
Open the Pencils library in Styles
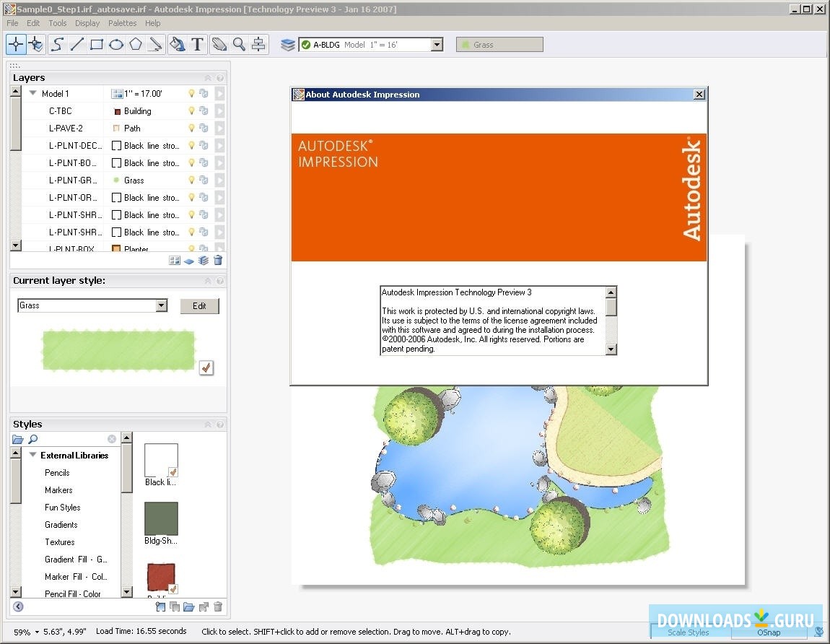click(x=57, y=472)
